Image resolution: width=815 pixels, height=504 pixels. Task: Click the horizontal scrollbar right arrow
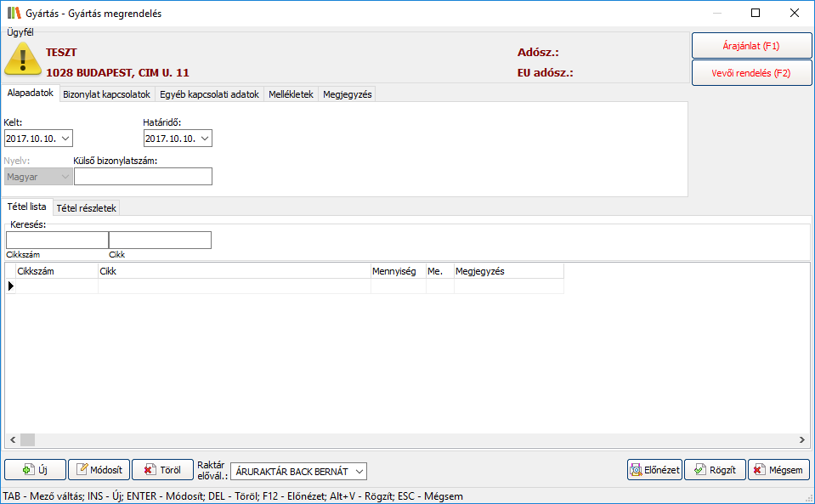point(802,440)
